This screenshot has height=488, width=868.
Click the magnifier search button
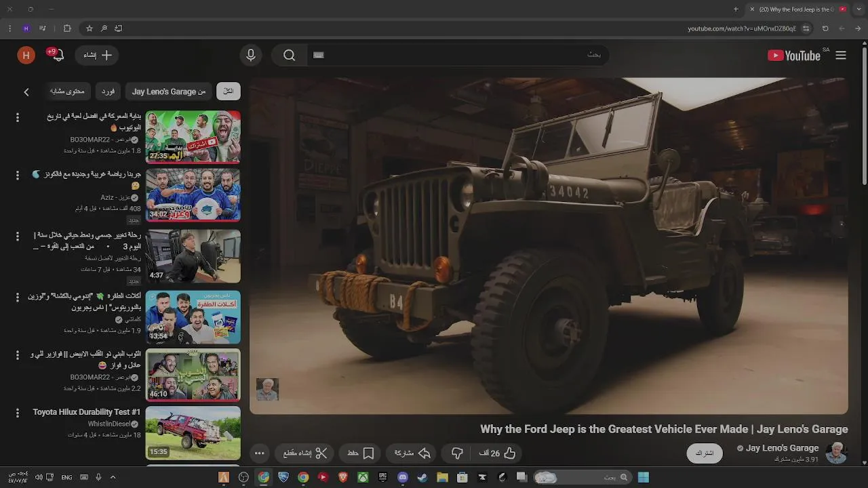tap(290, 56)
